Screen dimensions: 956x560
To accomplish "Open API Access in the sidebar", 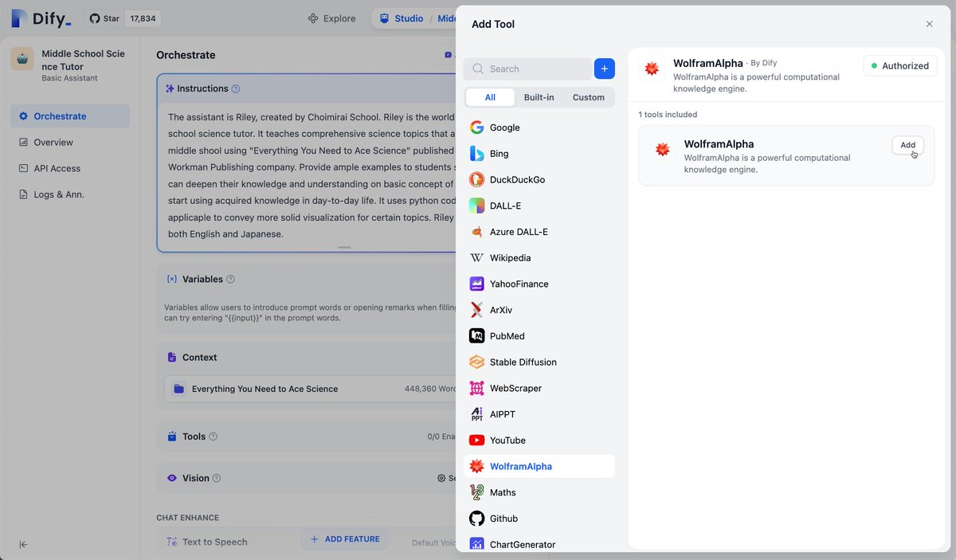I will point(70,169).
